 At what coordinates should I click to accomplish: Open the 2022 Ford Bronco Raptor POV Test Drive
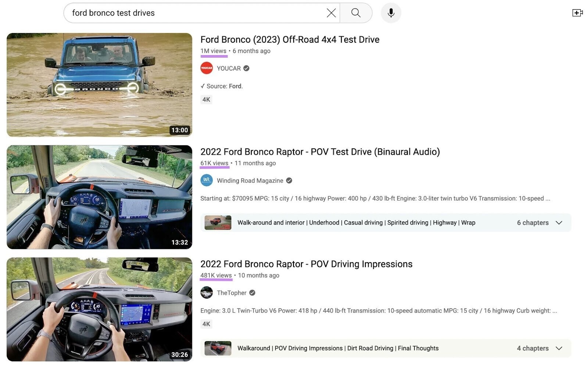tap(320, 152)
